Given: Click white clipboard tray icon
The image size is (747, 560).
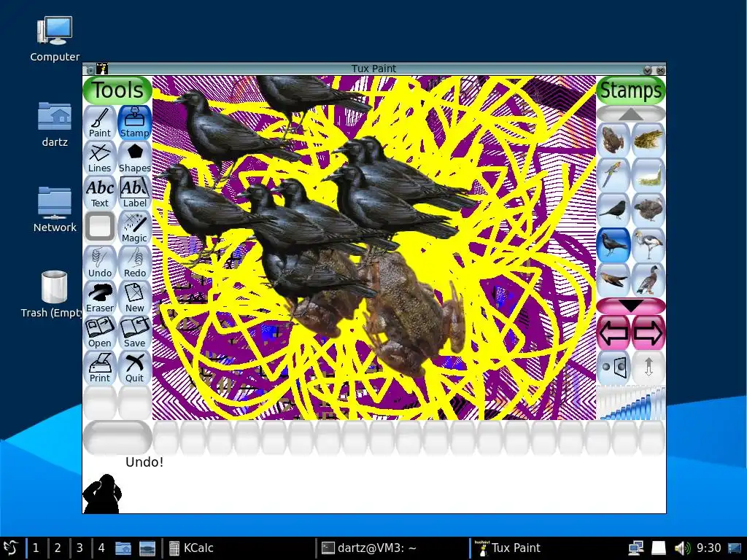Looking at the screenshot, I should [x=659, y=548].
